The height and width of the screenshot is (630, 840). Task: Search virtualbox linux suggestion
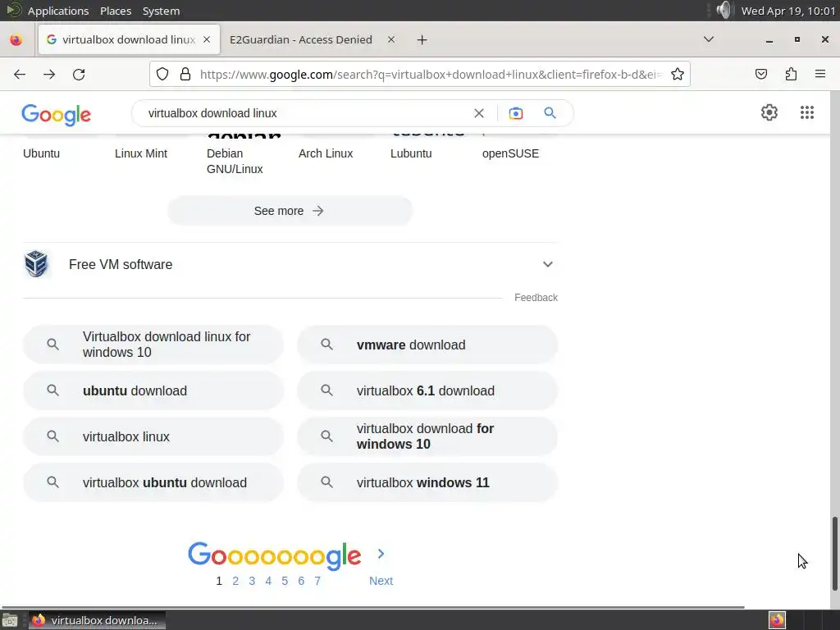[x=153, y=436]
